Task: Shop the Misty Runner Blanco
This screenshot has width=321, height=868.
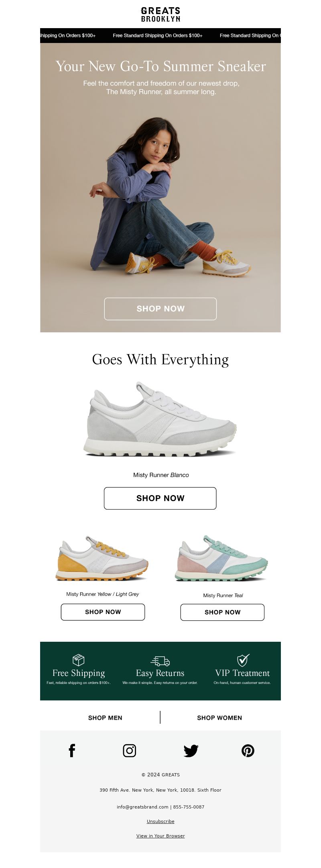Action: click(160, 498)
